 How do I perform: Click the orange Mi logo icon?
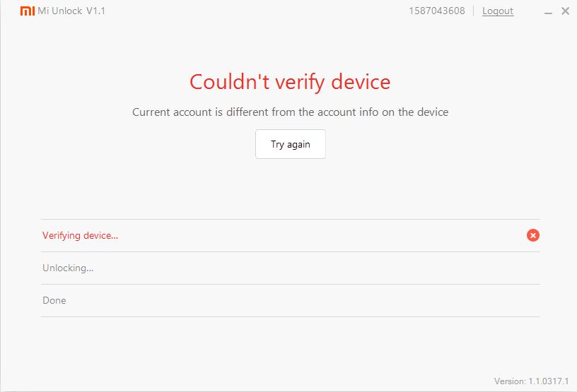click(x=27, y=11)
